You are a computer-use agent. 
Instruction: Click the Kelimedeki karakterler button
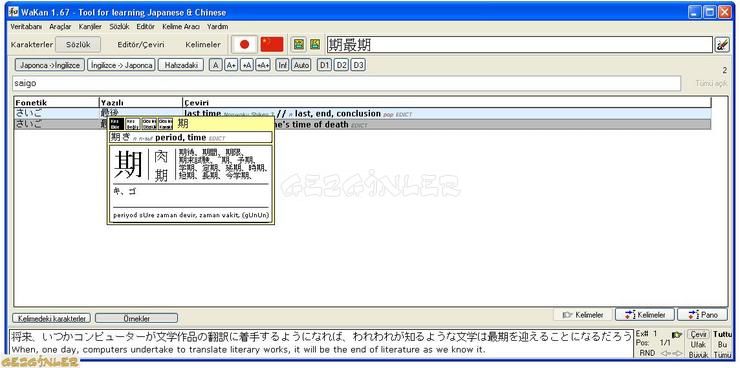click(x=51, y=318)
